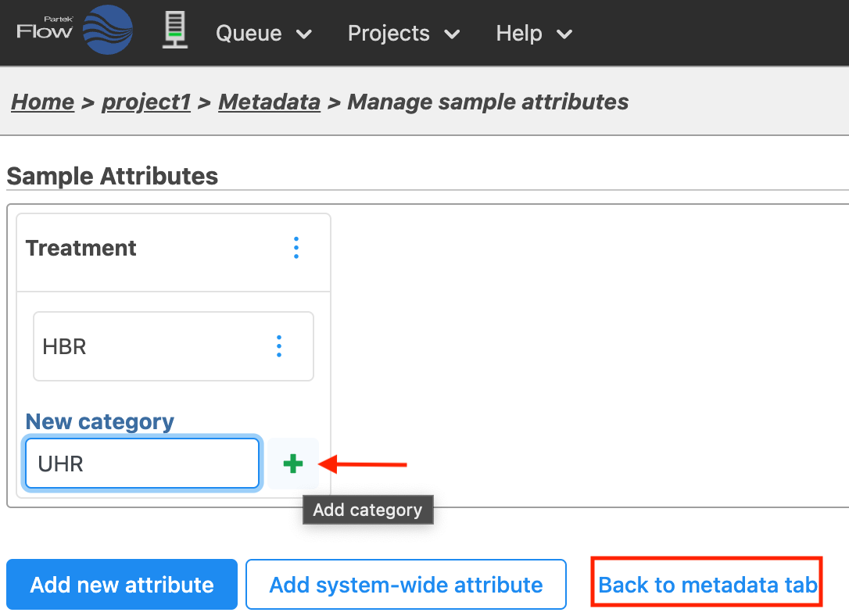Screen dimensions: 849x616
Task: Open the Treatment attribute three-dot menu
Action: click(x=296, y=249)
